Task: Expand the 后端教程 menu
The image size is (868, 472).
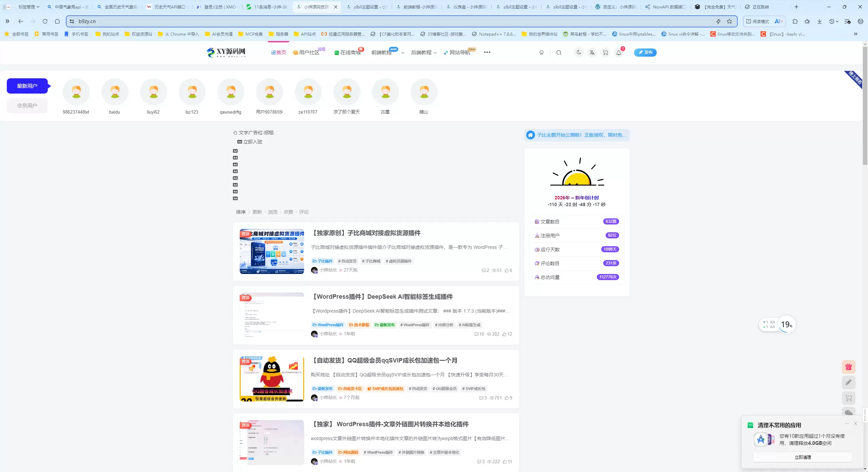Action: point(424,53)
